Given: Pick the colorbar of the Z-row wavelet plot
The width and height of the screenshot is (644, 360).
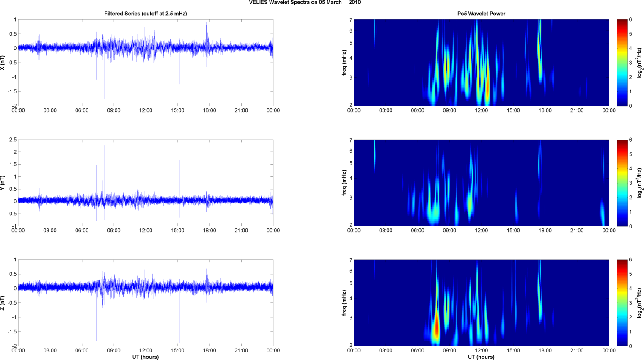Looking at the screenshot, I should click(x=622, y=303).
